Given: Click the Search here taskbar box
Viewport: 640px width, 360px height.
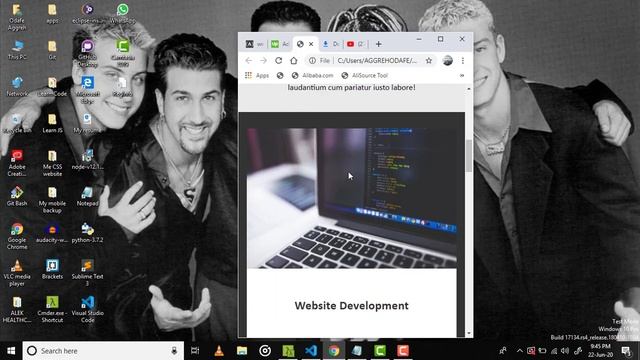Looking at the screenshot, I should coord(103,351).
